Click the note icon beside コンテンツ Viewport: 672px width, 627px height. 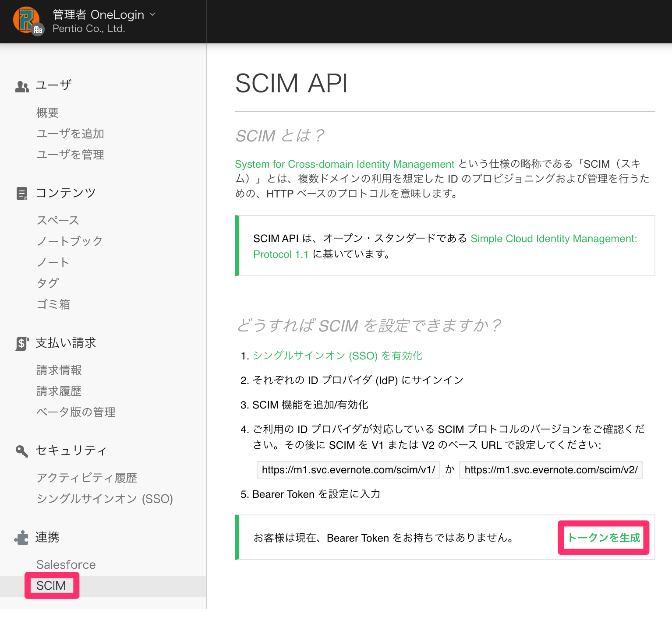pyautogui.click(x=22, y=194)
